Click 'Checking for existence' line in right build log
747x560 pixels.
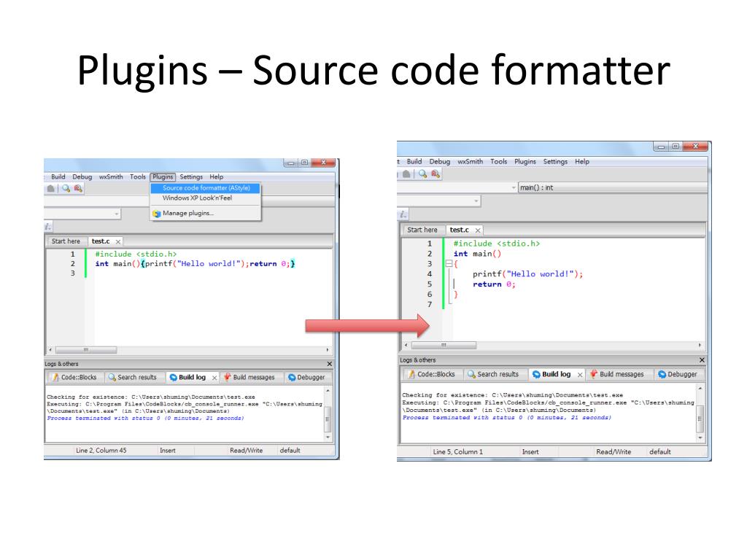tap(512, 395)
